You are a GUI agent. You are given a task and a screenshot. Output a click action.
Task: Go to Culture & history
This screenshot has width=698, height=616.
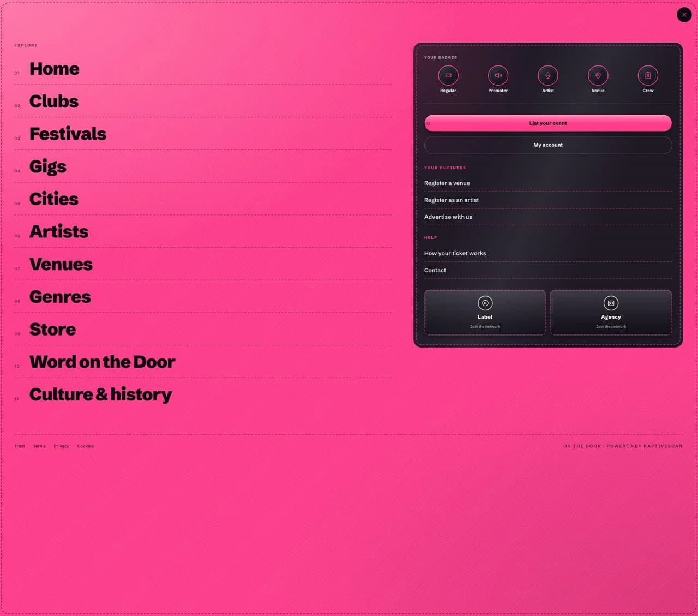tap(101, 394)
